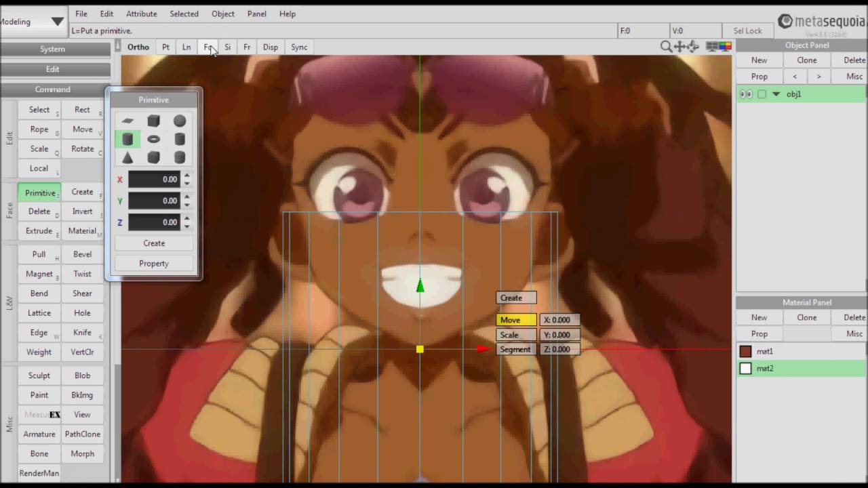Select the cube primitive shape

[x=153, y=121]
